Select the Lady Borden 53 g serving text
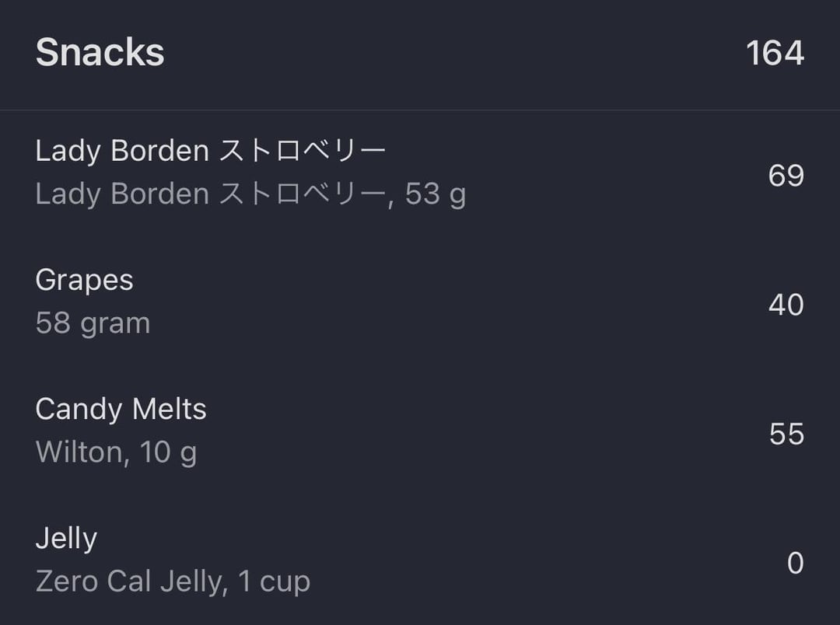Screen dimensions: 840x625 250,194
